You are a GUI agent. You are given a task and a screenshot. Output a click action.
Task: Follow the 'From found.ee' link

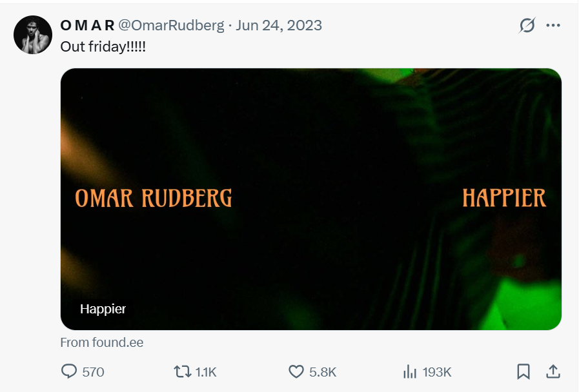(102, 342)
